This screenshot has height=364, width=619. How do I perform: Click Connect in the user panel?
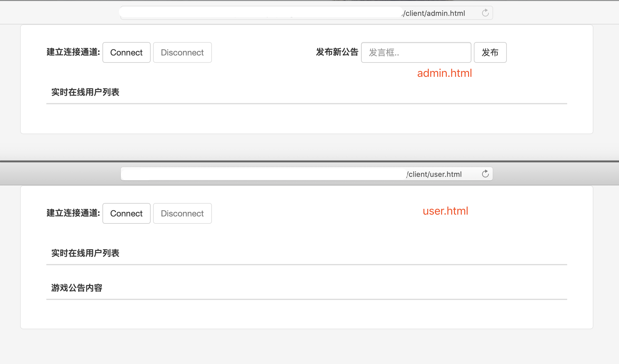click(126, 213)
